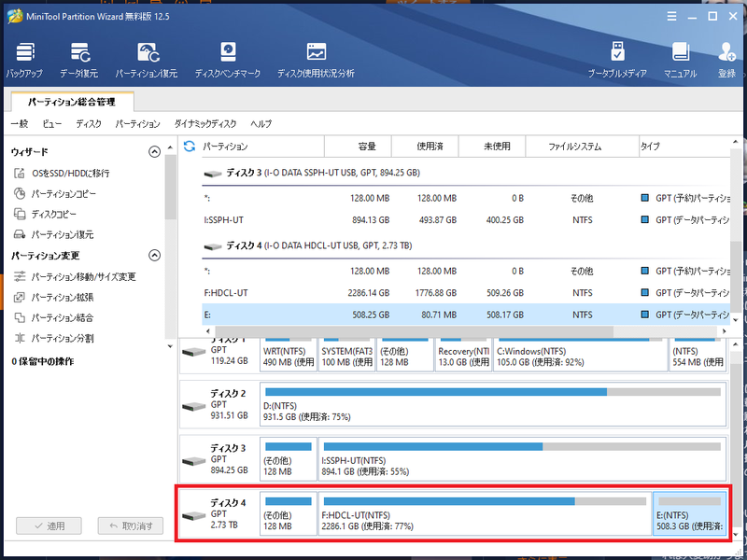Select the パーティション総合管理 tab
This screenshot has width=747, height=560.
point(72,102)
